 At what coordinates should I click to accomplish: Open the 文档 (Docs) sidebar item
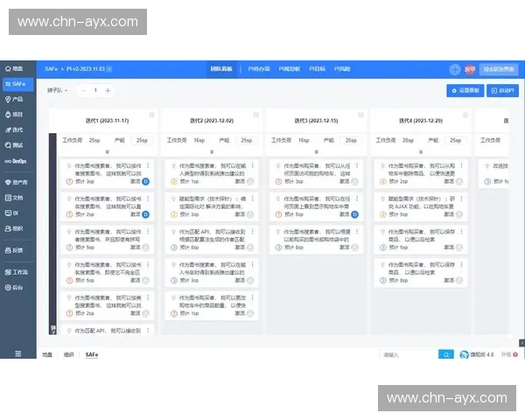[x=14, y=198]
